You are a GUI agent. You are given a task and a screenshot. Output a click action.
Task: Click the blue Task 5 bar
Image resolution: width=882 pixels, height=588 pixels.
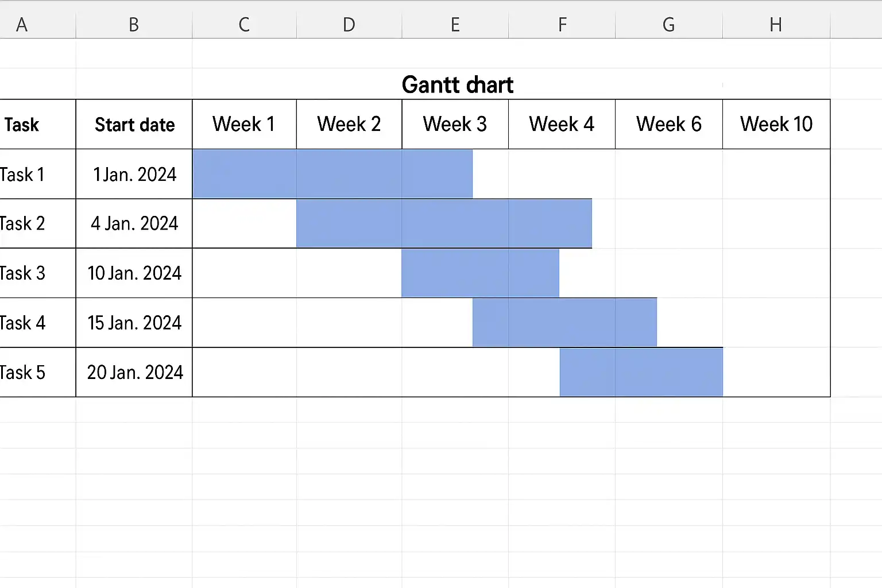(641, 372)
